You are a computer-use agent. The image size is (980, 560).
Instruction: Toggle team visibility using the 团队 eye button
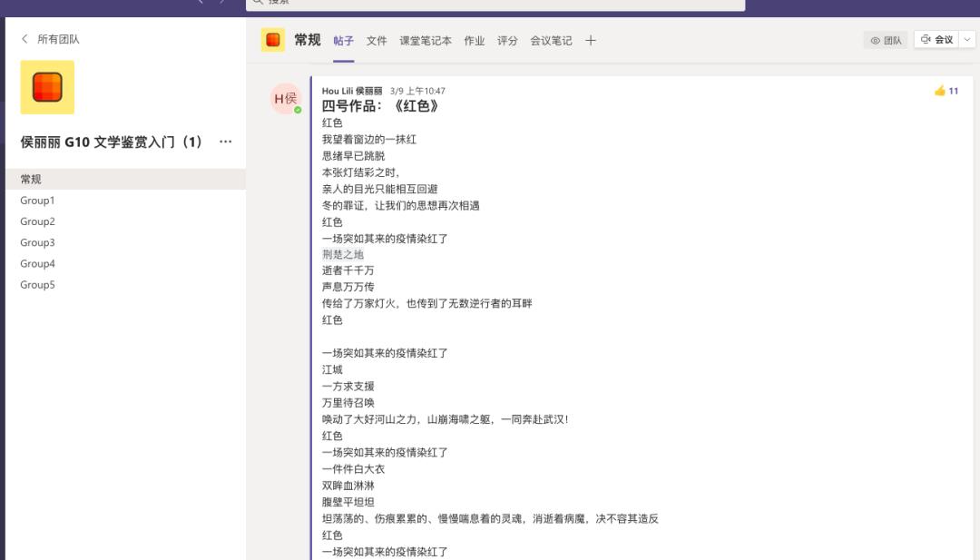click(885, 40)
